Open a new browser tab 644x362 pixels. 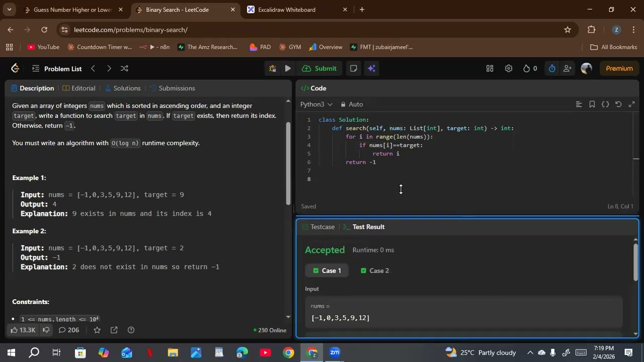click(x=362, y=10)
